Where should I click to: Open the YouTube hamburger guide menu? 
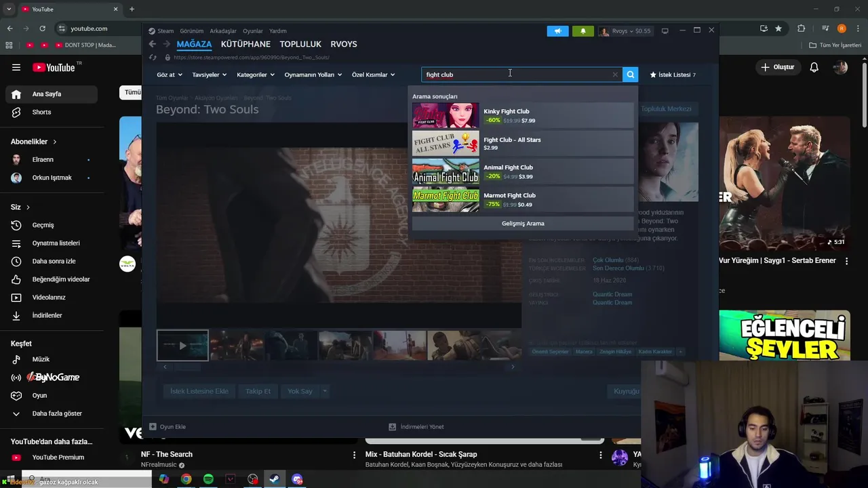(x=16, y=67)
